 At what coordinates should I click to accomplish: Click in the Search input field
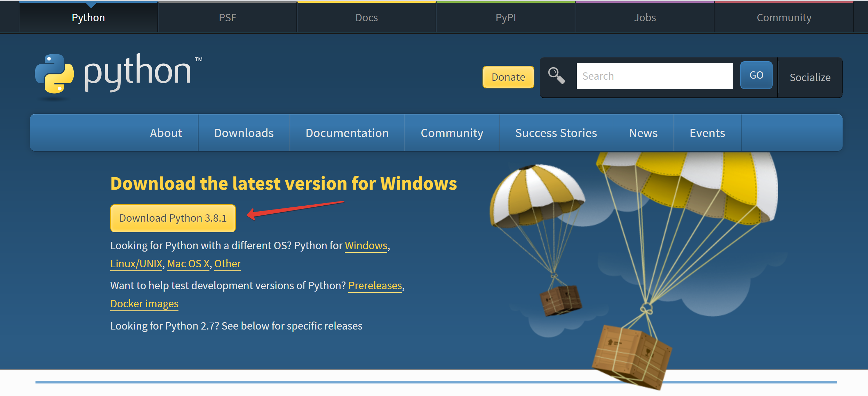coord(654,76)
